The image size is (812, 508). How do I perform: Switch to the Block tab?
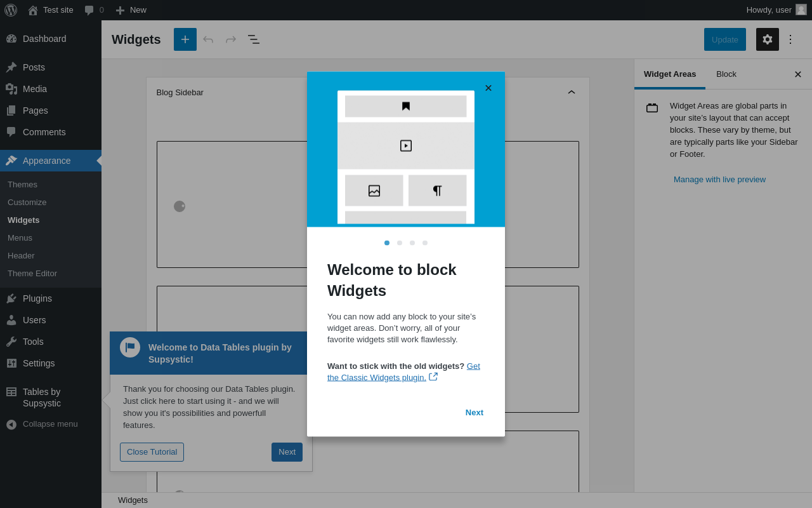(x=726, y=74)
